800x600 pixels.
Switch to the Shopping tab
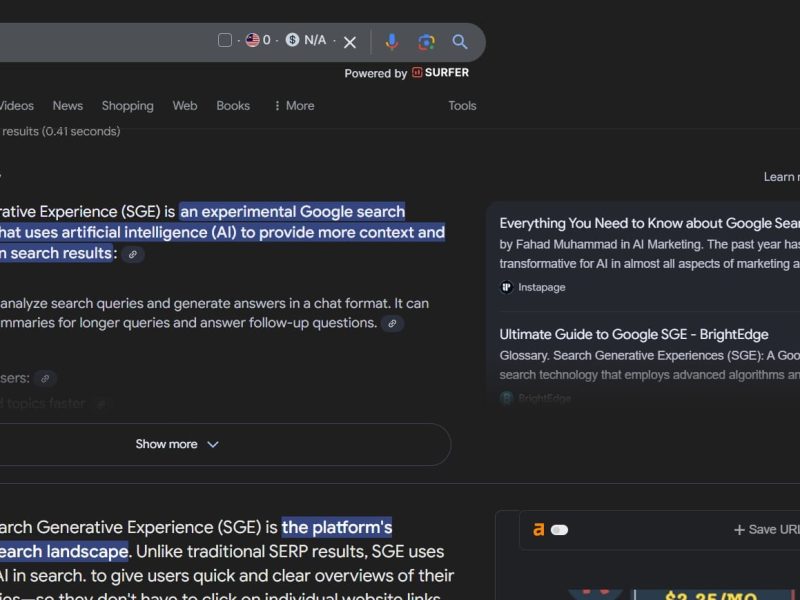pyautogui.click(x=128, y=106)
